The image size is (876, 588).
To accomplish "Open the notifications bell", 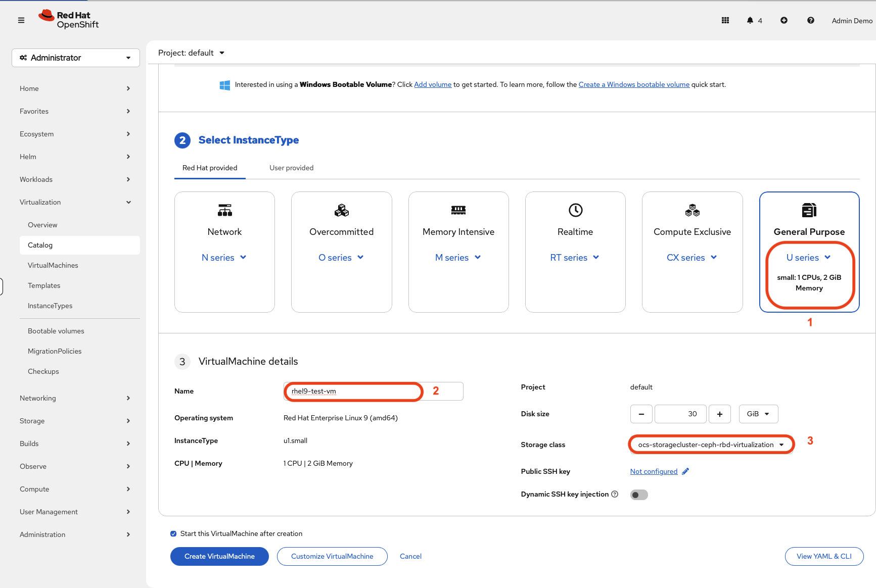I will point(750,20).
